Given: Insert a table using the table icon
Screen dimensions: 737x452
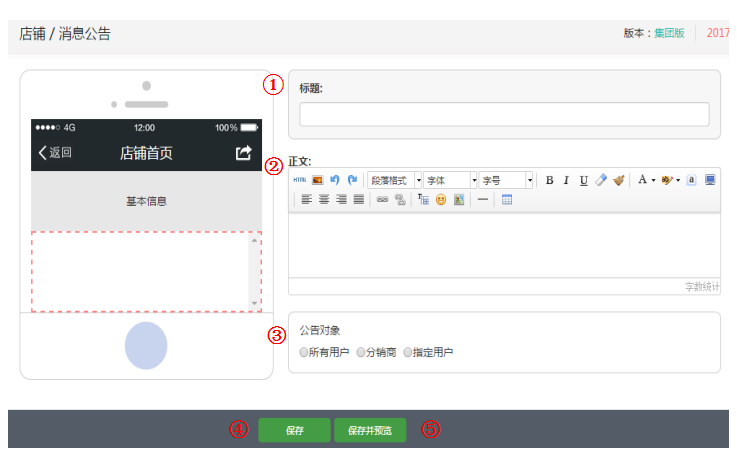Looking at the screenshot, I should pyautogui.click(x=507, y=200).
